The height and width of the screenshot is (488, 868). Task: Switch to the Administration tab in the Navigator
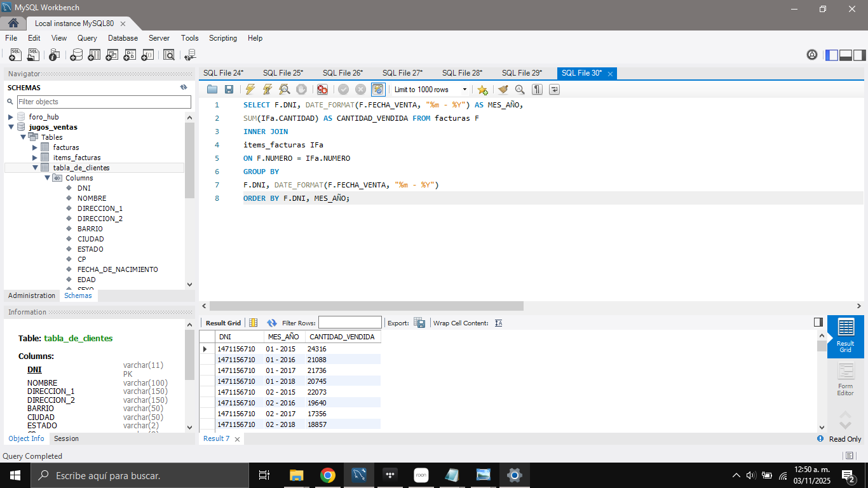tap(32, 295)
